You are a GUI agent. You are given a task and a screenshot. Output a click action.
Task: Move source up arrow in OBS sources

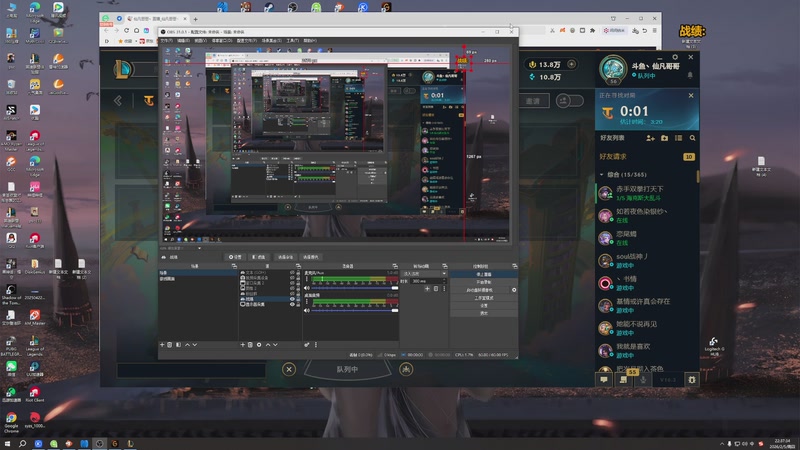click(x=268, y=345)
